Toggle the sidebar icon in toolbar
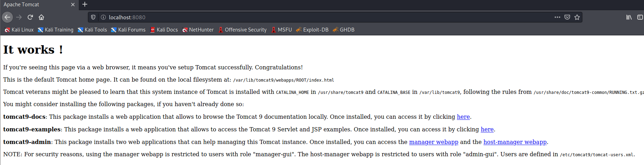644x165 pixels. (640, 17)
